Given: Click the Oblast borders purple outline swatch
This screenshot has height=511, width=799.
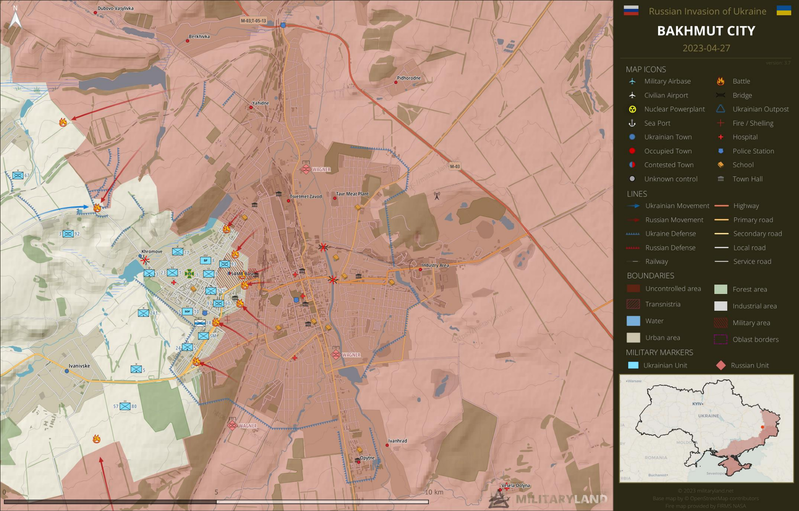Looking at the screenshot, I should [x=721, y=339].
